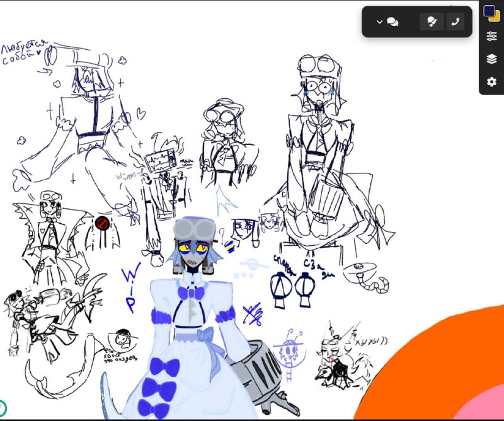Click the blue W.i.P handwritten label
This screenshot has width=504, height=421.
click(131, 287)
